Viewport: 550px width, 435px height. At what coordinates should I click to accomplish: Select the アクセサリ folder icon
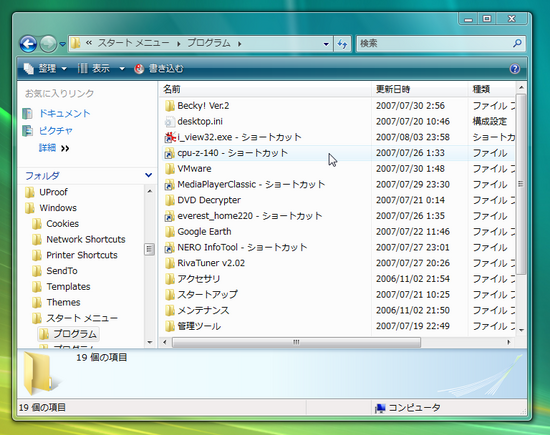(x=170, y=279)
